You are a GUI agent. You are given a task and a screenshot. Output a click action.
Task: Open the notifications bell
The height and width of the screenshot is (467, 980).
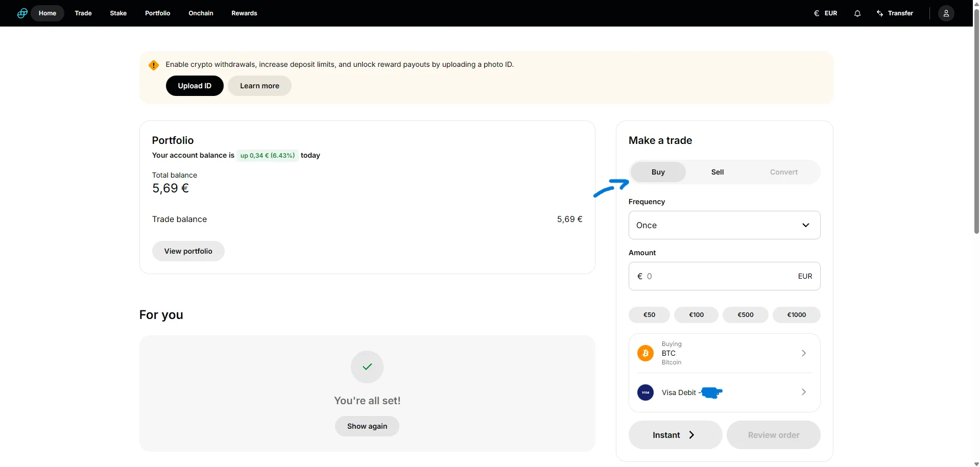point(857,13)
